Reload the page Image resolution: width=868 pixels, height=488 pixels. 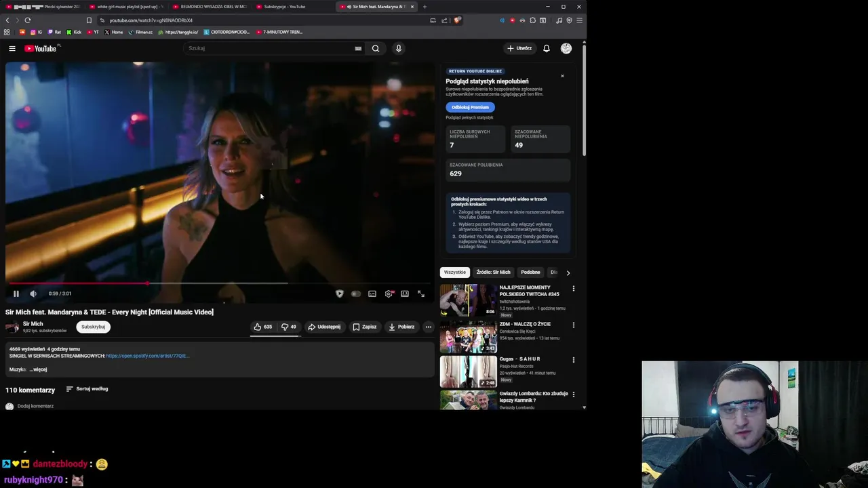tap(28, 20)
